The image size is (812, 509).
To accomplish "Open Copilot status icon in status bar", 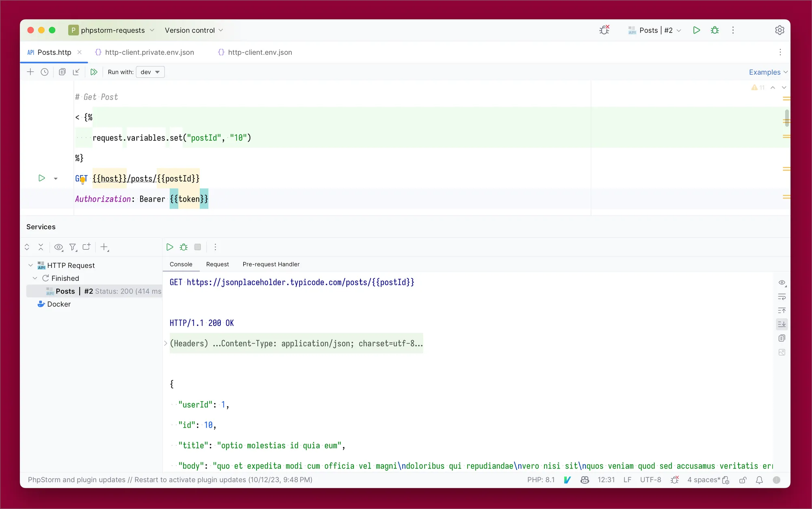I will click(585, 480).
